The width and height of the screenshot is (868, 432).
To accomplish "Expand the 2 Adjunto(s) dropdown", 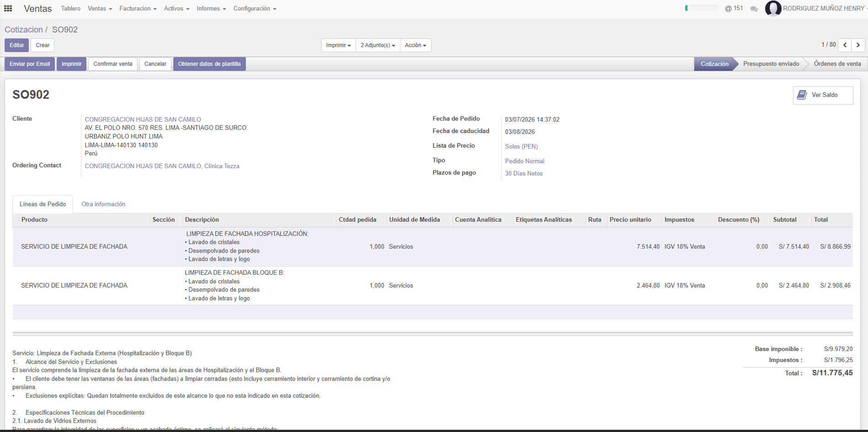I will click(x=378, y=45).
